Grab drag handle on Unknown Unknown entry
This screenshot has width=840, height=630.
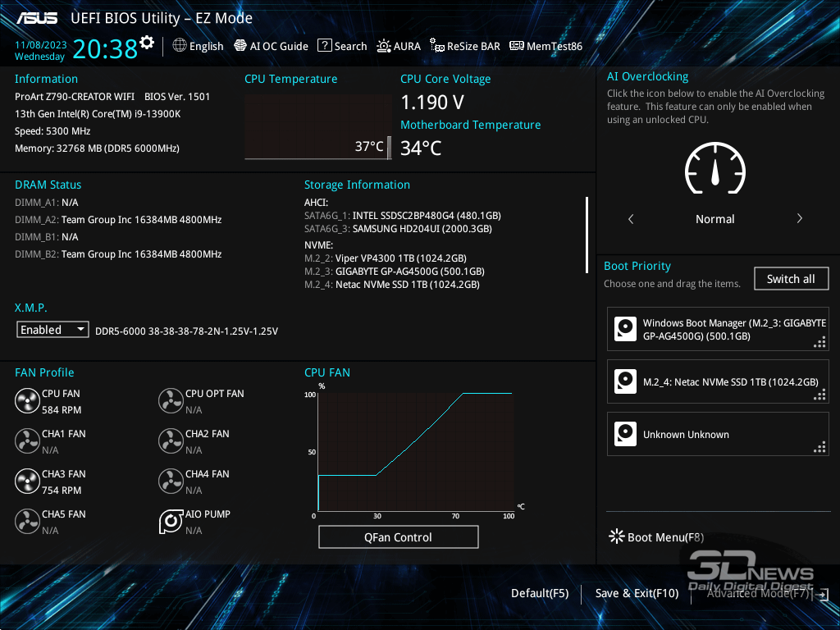pyautogui.click(x=819, y=447)
